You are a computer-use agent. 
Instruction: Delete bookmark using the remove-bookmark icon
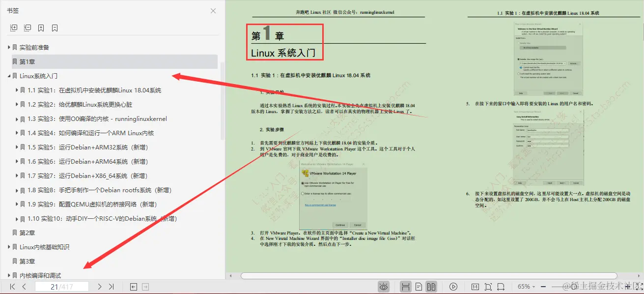click(x=55, y=27)
